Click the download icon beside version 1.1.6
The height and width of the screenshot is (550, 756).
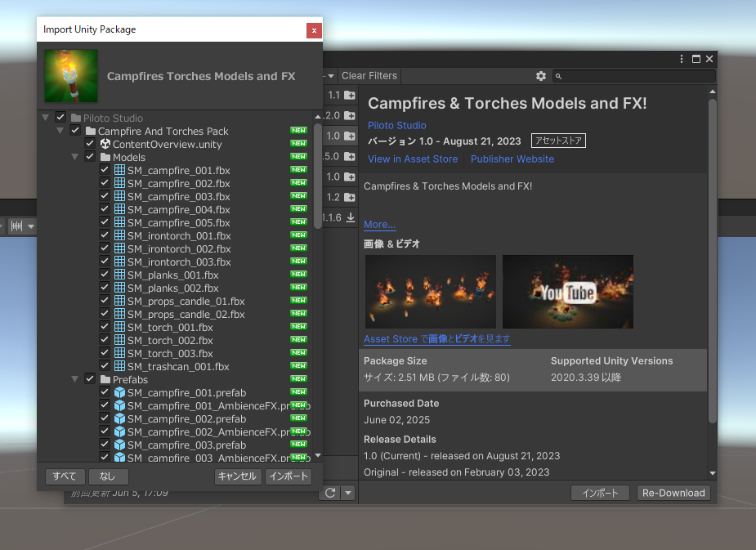[x=351, y=217]
